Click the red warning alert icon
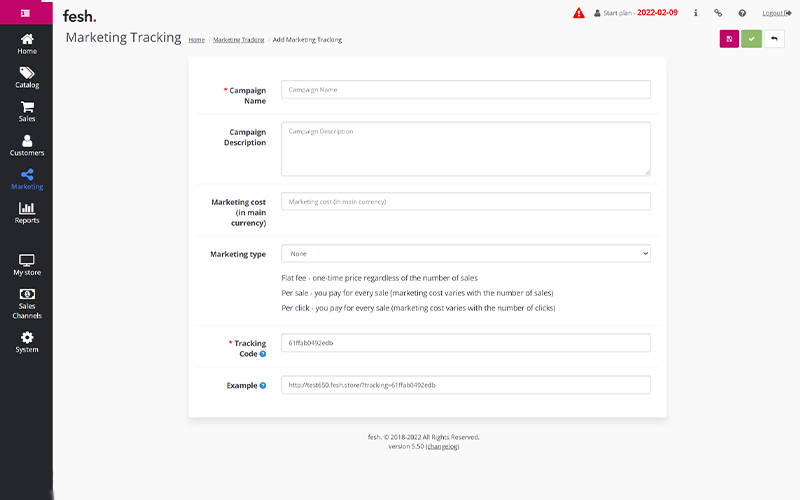Viewport: 800px width, 500px height. coord(579,13)
